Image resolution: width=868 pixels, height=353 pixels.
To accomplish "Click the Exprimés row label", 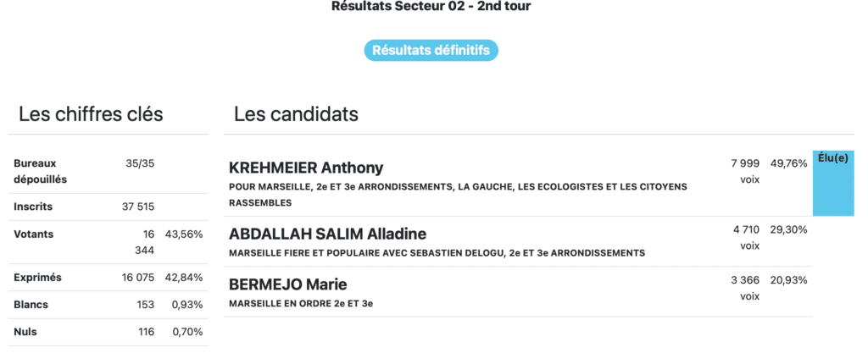I will point(37,277).
